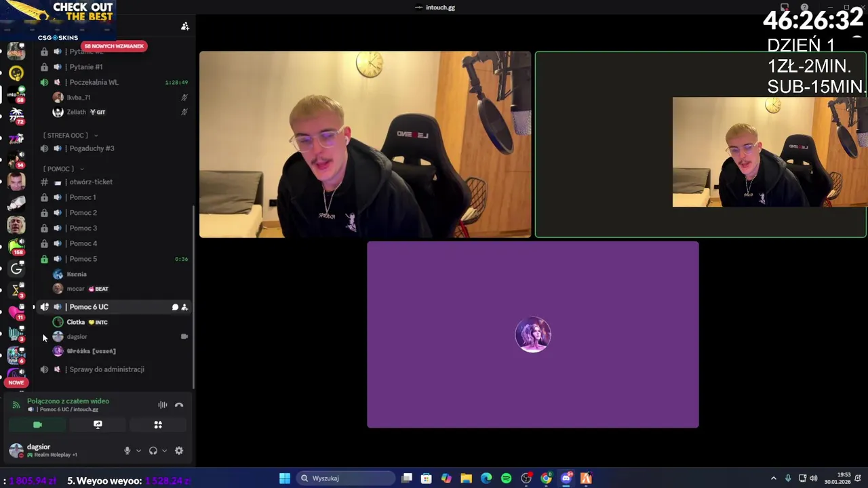Join Pogaduchy #3 voice channel

tap(114, 148)
